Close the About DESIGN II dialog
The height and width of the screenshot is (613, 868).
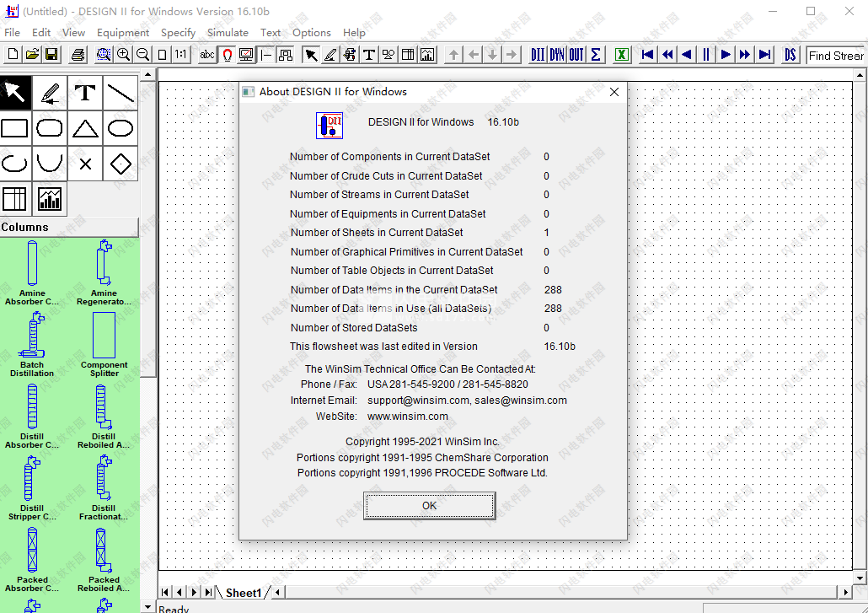[x=614, y=92]
